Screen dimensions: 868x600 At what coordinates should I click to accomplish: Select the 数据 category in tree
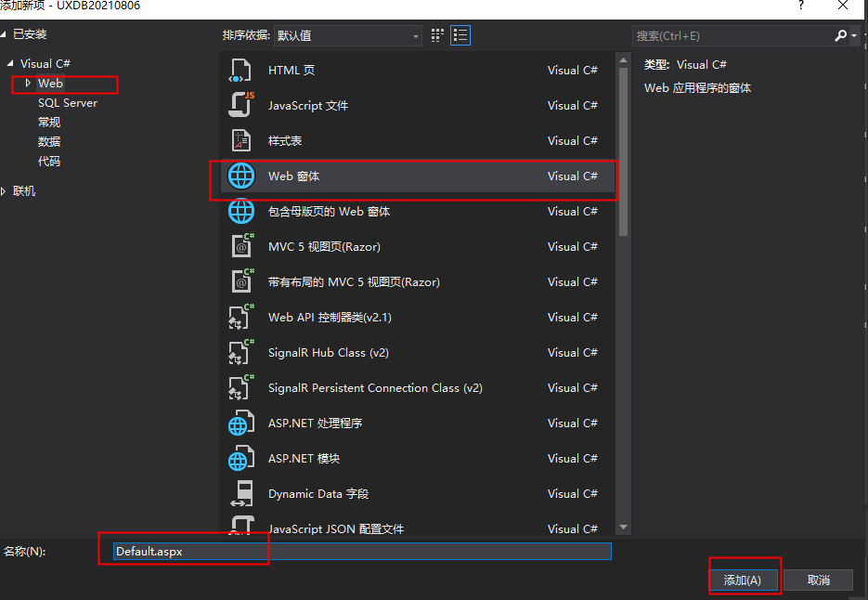click(49, 142)
